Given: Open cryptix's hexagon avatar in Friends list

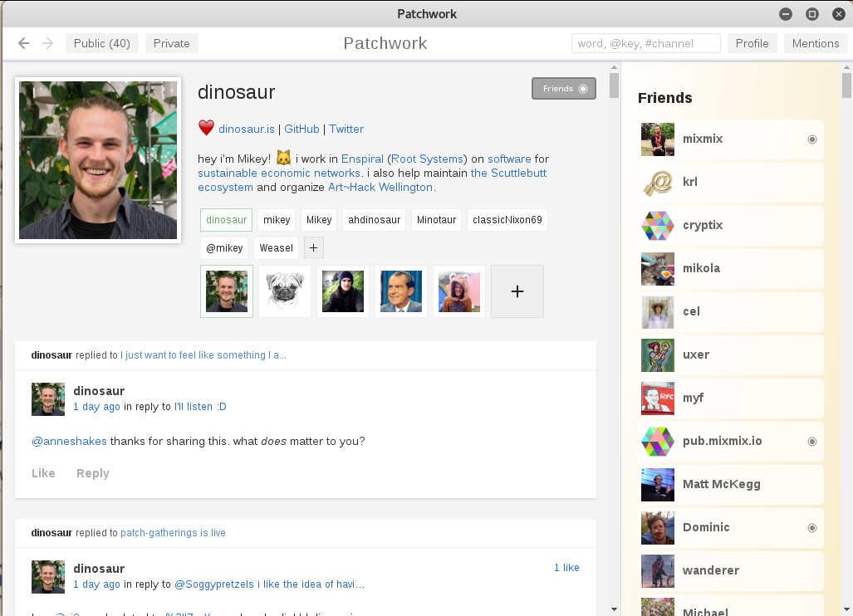Looking at the screenshot, I should point(658,226).
